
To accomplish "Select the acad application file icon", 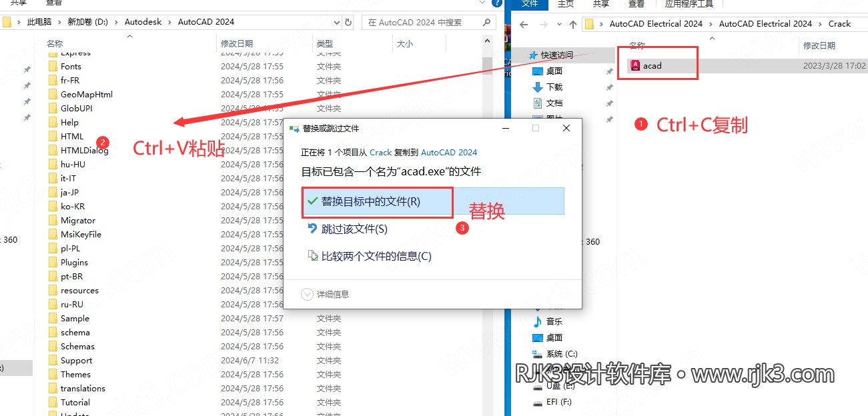I will click(635, 65).
